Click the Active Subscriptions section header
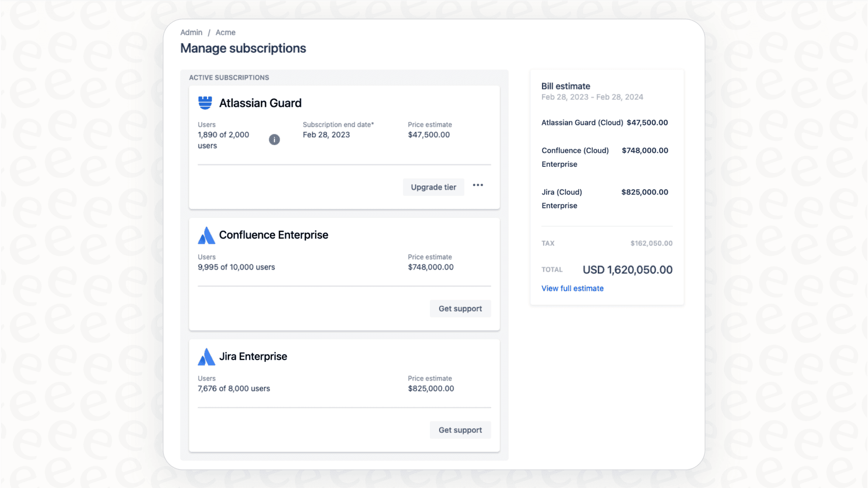The height and width of the screenshot is (488, 868). click(x=229, y=77)
